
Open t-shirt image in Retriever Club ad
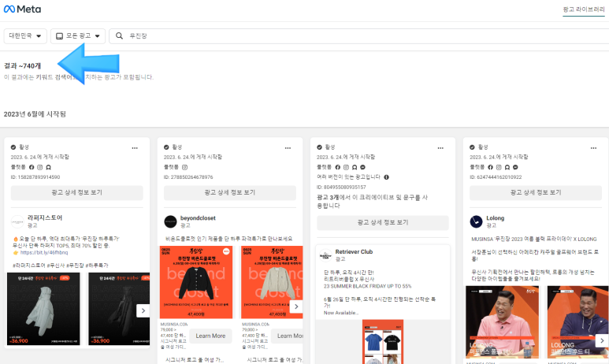click(383, 342)
